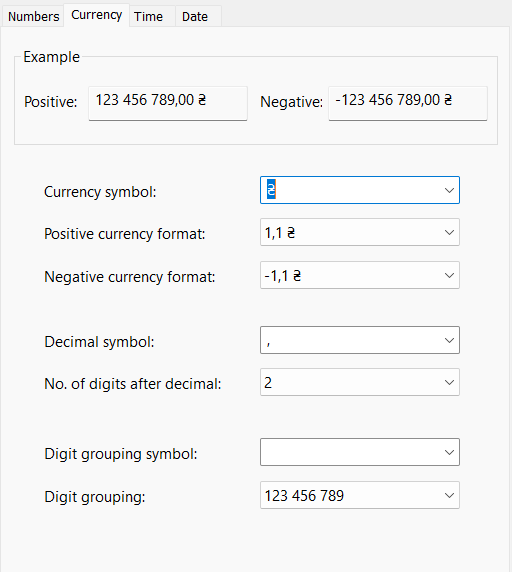Click the Decimal symbol comma field
Screen dimensions: 512x572
[351, 340]
